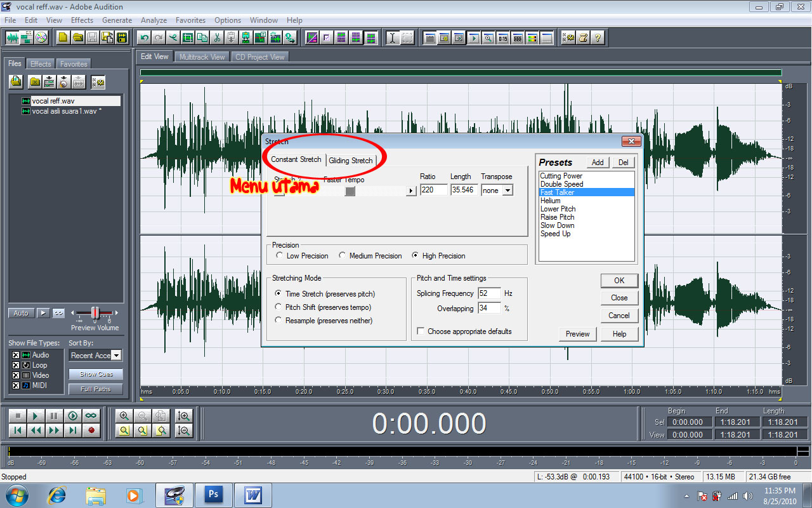Open the File menu
Screen dimensions: 812x508
(10, 20)
